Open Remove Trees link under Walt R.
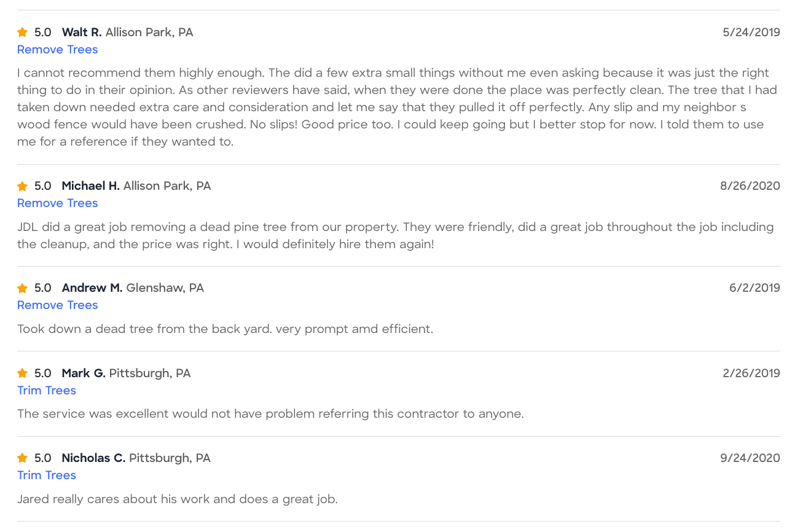 (58, 49)
